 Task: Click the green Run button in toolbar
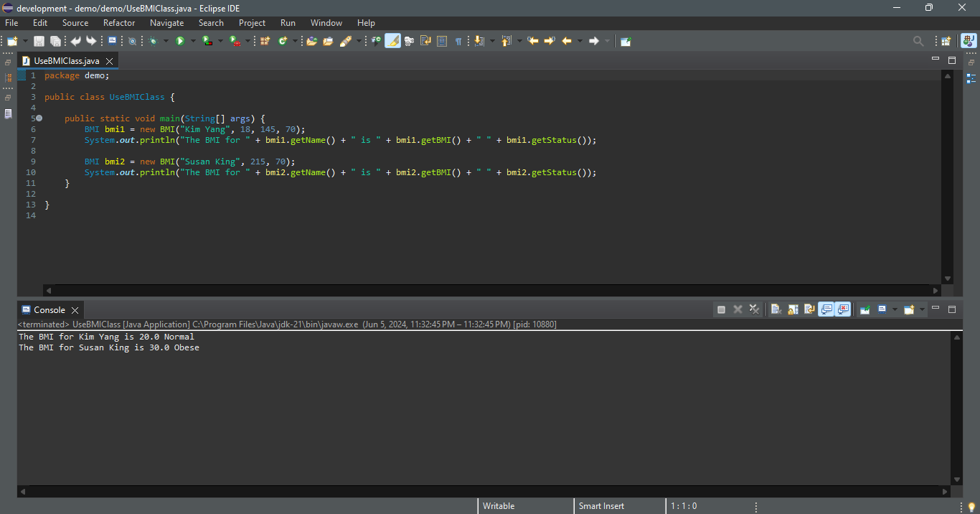[x=180, y=41]
